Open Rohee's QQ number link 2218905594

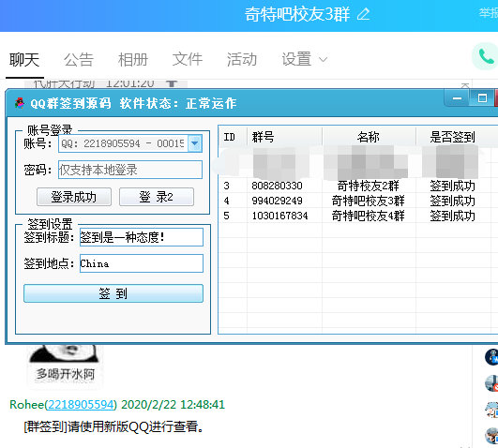[81, 405]
